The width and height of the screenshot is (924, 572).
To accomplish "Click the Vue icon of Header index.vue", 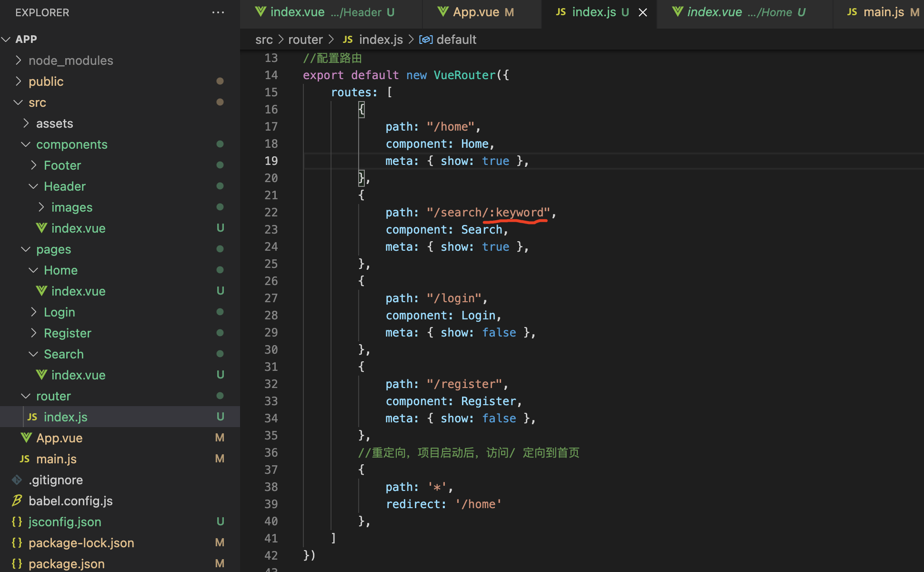I will (41, 228).
